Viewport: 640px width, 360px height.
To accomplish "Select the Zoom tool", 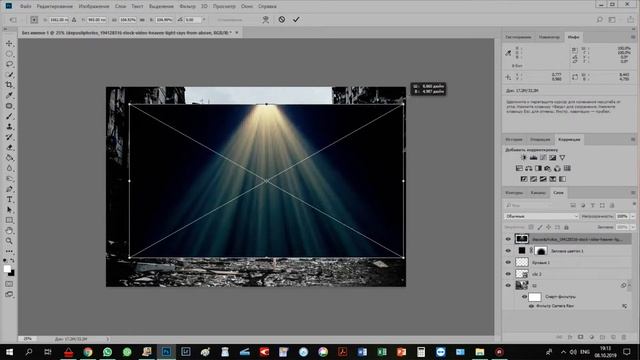I will pos(9,241).
